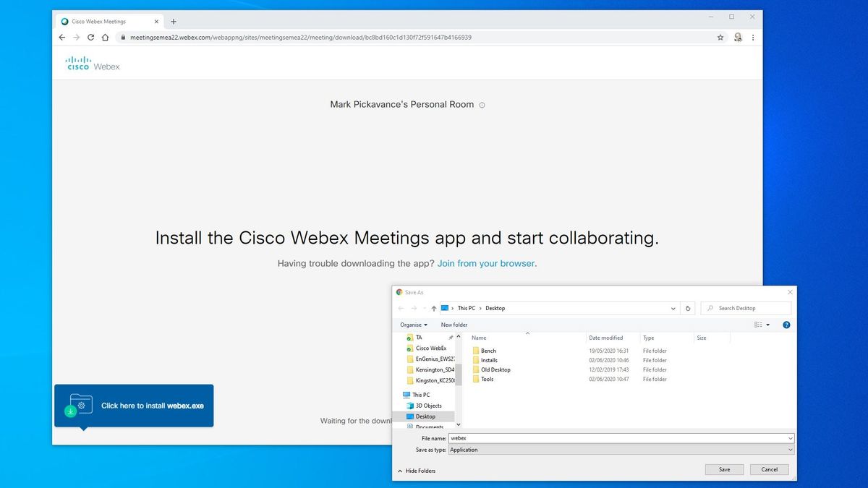Click the reload page icon
The image size is (868, 488).
(90, 37)
